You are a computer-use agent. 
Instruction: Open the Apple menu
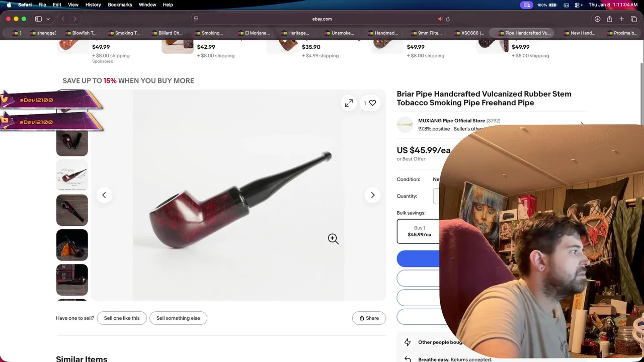9,5
